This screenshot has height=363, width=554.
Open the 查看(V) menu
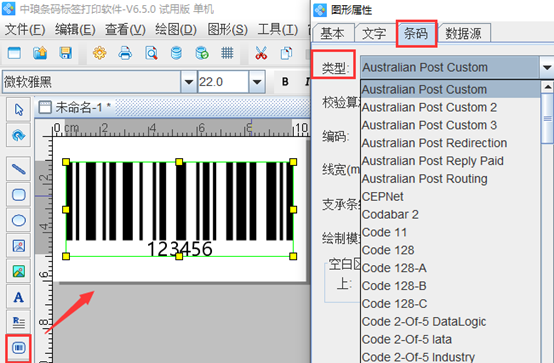click(125, 29)
